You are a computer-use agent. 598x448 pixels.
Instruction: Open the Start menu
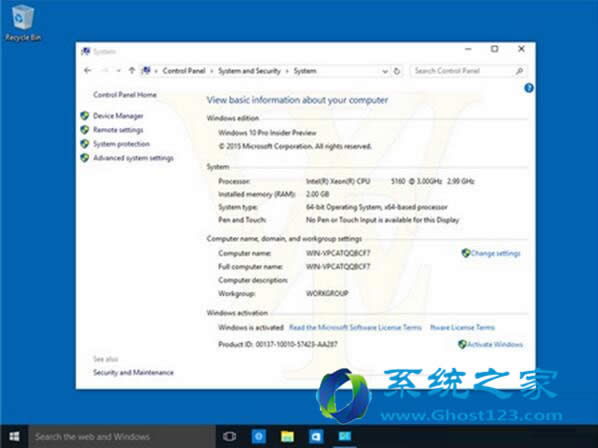point(14,437)
